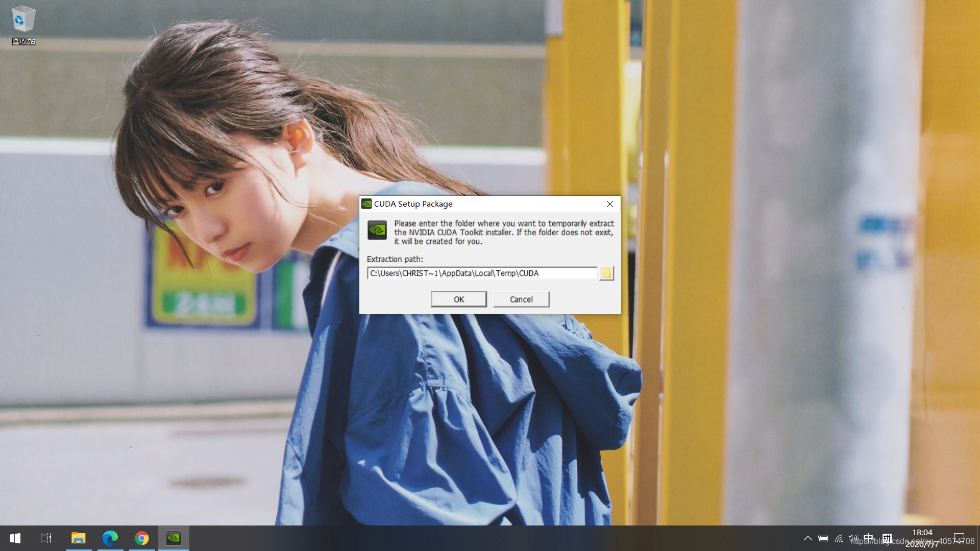Check the battery status icon

coord(823,538)
